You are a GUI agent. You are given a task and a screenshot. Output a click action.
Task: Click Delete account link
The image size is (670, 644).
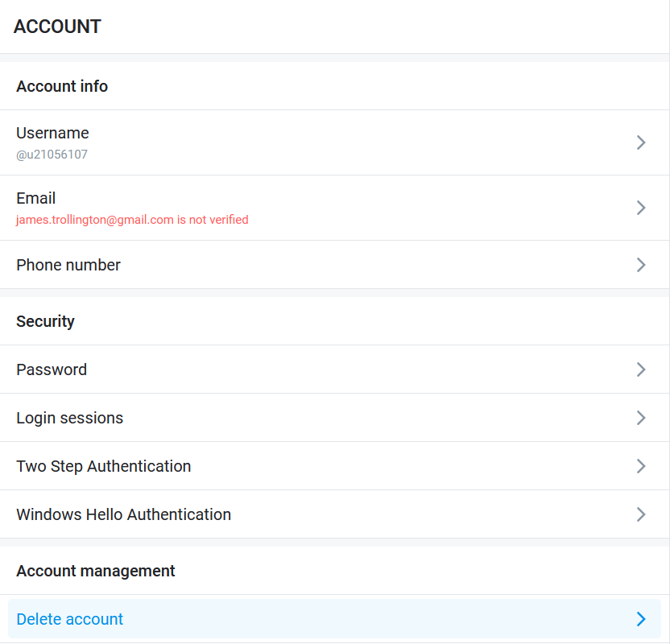(70, 619)
